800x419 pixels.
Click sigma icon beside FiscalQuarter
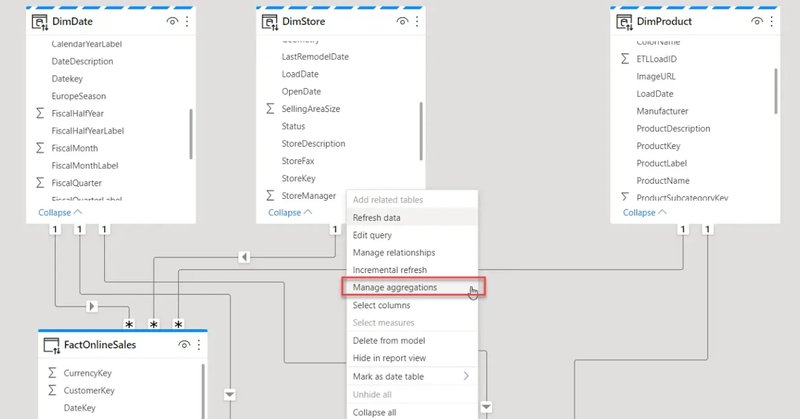(x=40, y=183)
